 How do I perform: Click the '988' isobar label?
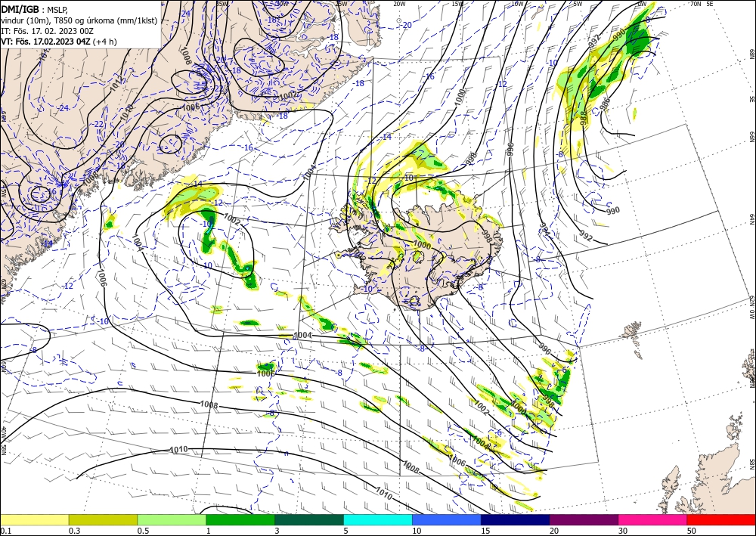coord(585,119)
